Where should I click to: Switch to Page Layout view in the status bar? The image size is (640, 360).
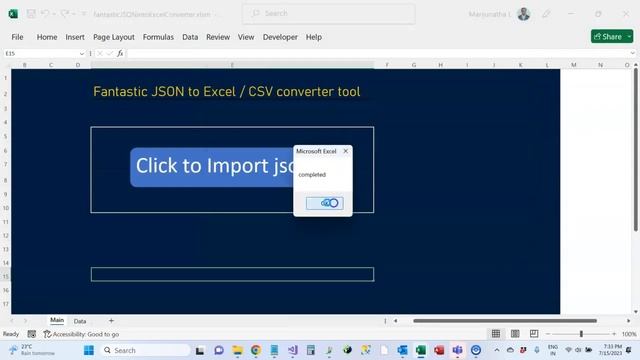515,334
